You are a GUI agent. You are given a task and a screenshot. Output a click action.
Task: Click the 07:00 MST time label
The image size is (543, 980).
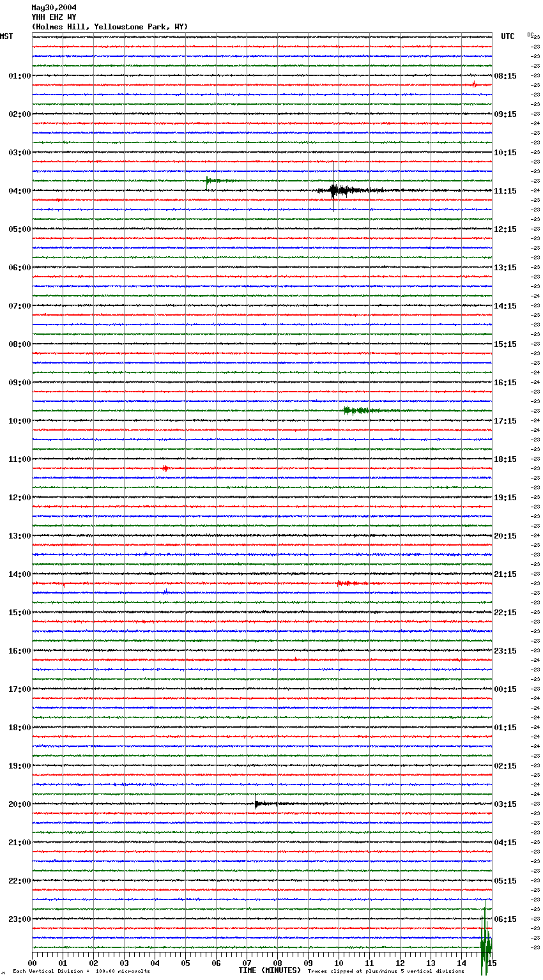point(19,306)
